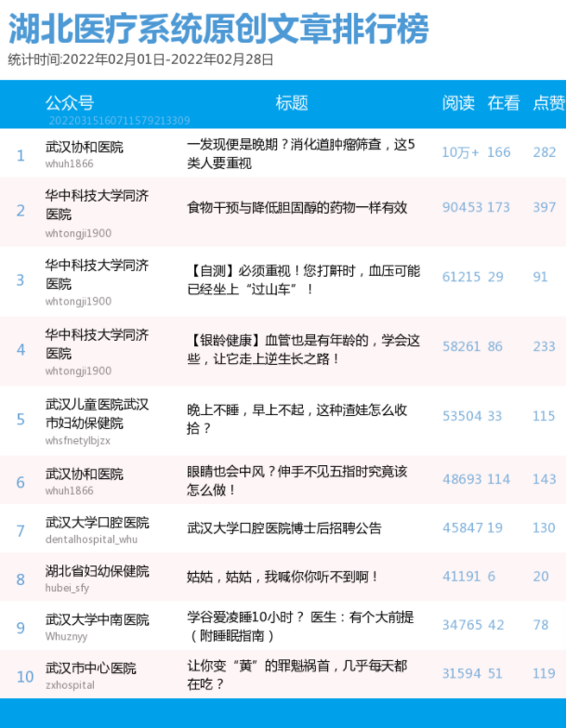Click the 在看 column header

click(x=504, y=102)
